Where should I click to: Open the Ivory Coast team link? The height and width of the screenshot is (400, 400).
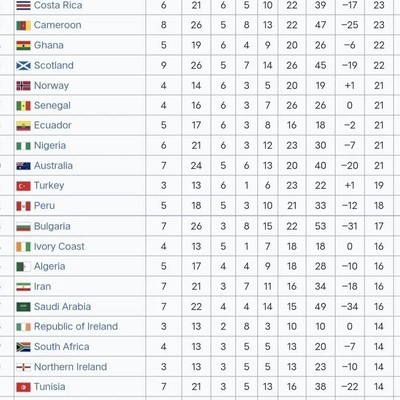[59, 246]
